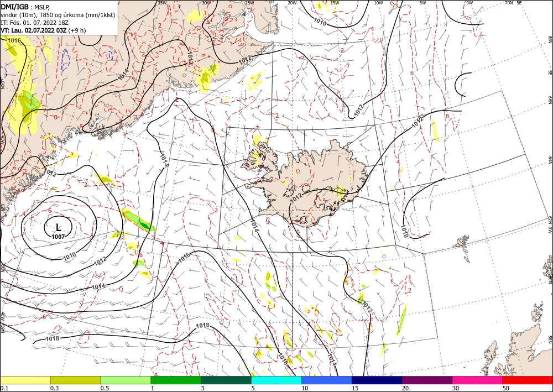Pick the cyan 5–10 mm legend swatch
Image resolution: width=553 pixels, height=392 pixels.
tap(276, 380)
